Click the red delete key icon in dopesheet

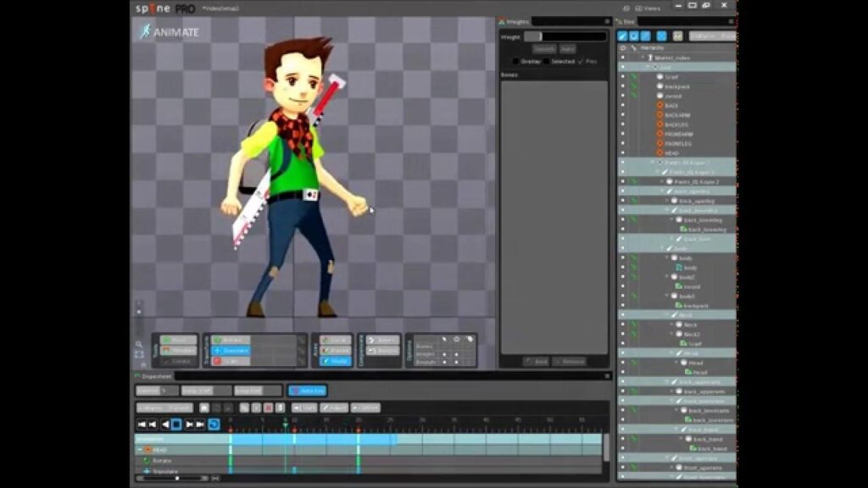(268, 408)
